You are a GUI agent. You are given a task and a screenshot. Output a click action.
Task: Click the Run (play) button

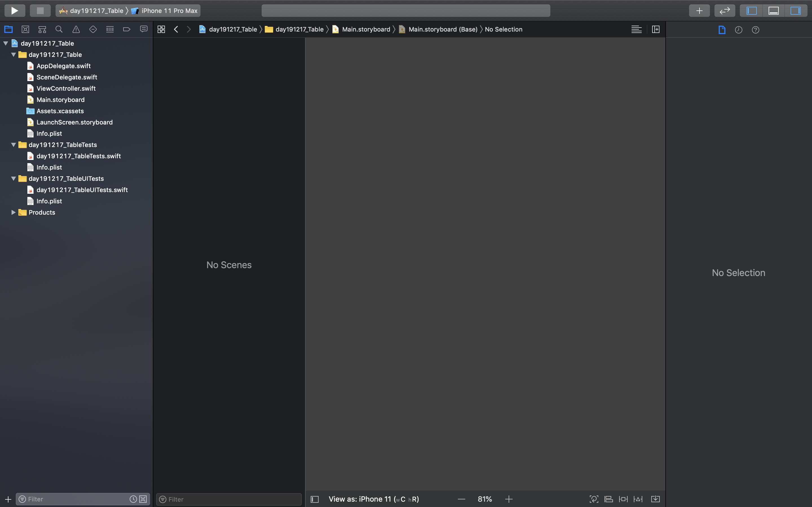(x=14, y=11)
